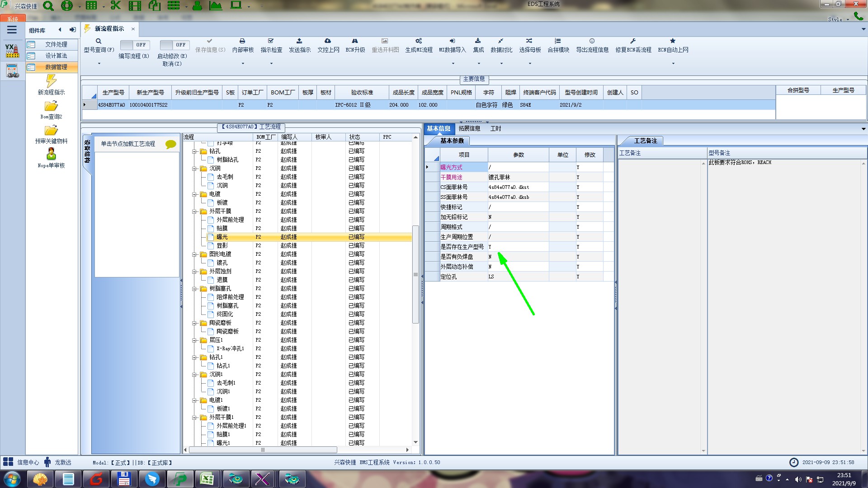Switch to the 拓展信息 tab
Screen dimensions: 868x488
(x=469, y=129)
